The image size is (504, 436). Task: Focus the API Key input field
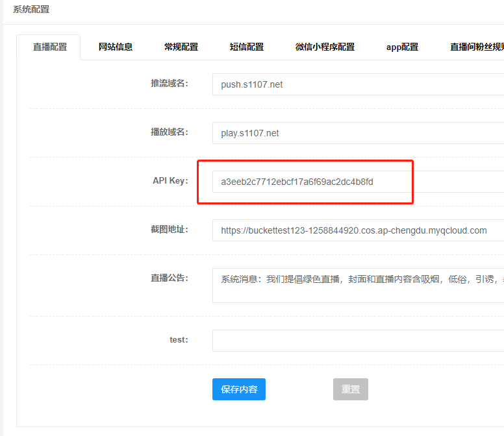358,182
